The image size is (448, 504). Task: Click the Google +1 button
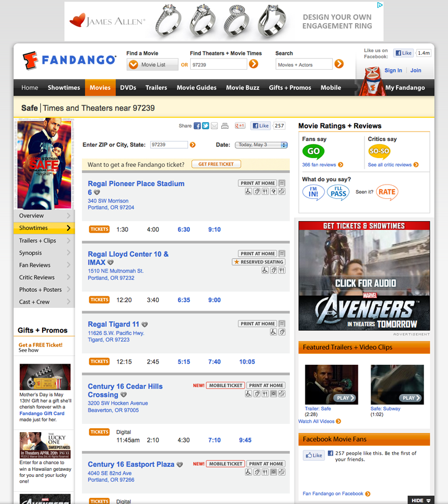click(240, 125)
